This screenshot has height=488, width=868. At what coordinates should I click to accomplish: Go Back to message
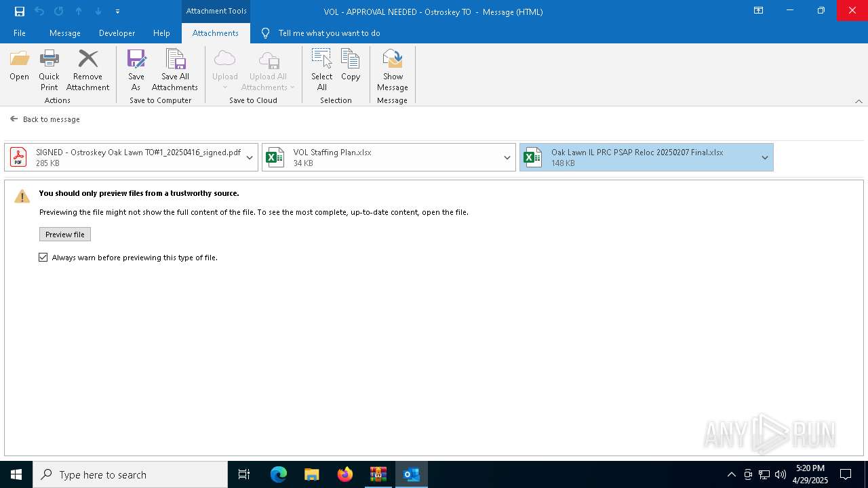pyautogui.click(x=45, y=119)
